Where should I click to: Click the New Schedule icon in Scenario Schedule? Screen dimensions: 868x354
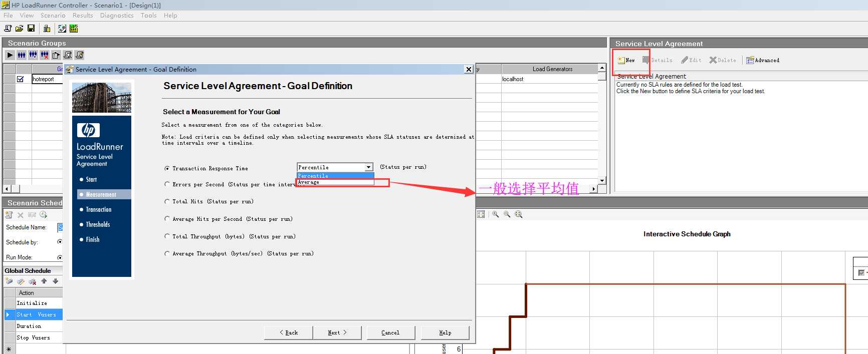point(9,215)
